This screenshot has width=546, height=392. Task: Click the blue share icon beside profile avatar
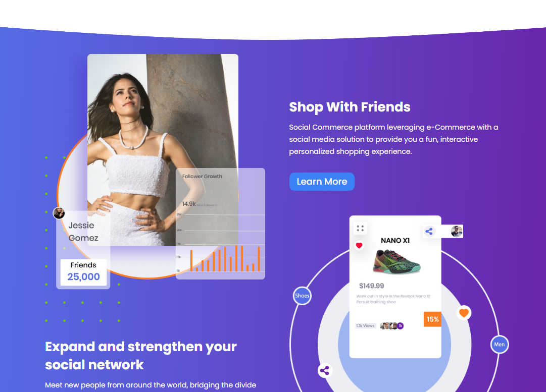429,231
